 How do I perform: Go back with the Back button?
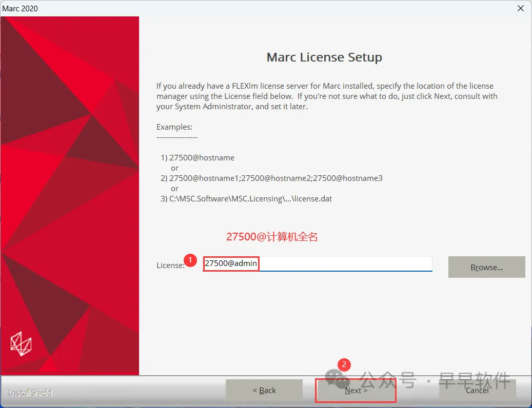coord(264,391)
